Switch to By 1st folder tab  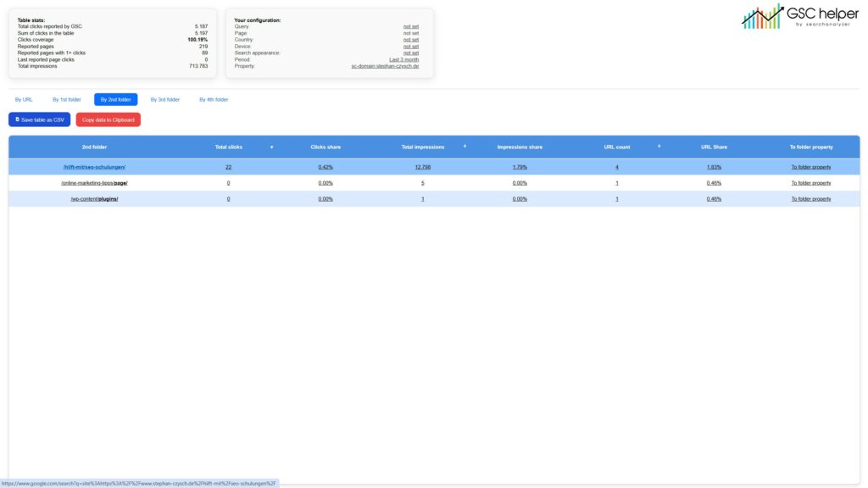pos(66,100)
